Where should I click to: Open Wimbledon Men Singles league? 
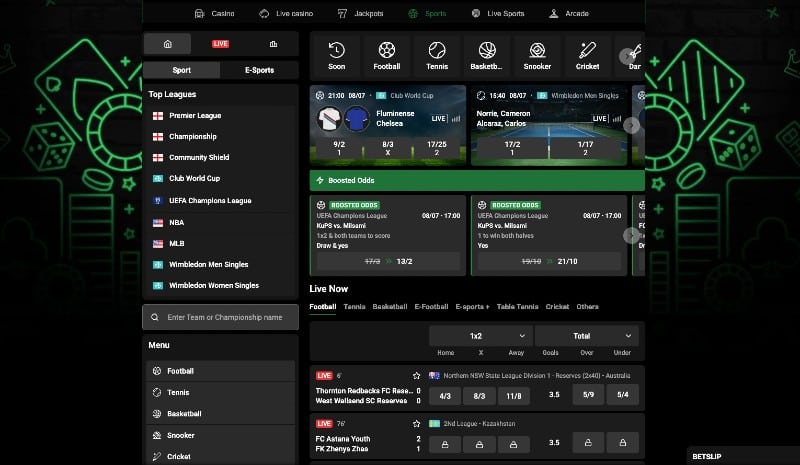(x=220, y=264)
